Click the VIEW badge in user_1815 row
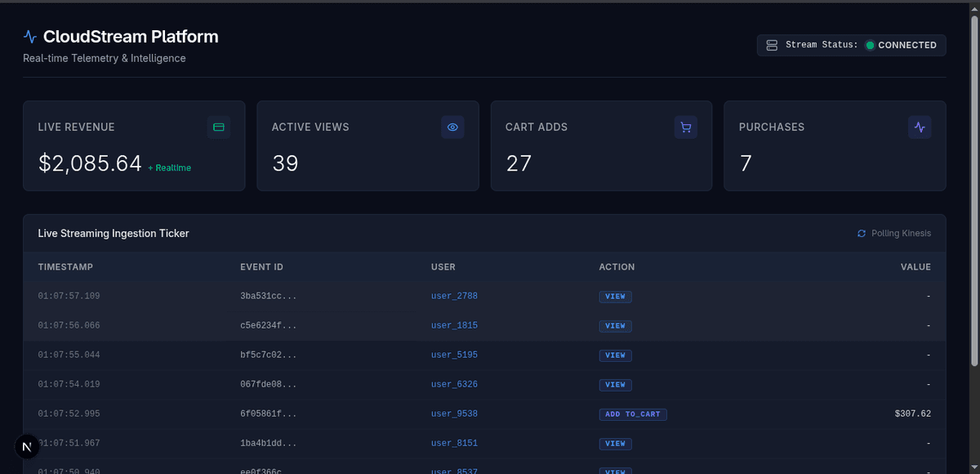Image resolution: width=980 pixels, height=474 pixels. tap(615, 326)
